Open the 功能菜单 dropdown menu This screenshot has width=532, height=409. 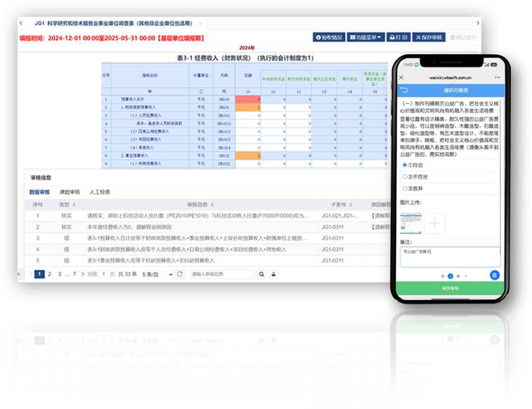[x=366, y=37]
